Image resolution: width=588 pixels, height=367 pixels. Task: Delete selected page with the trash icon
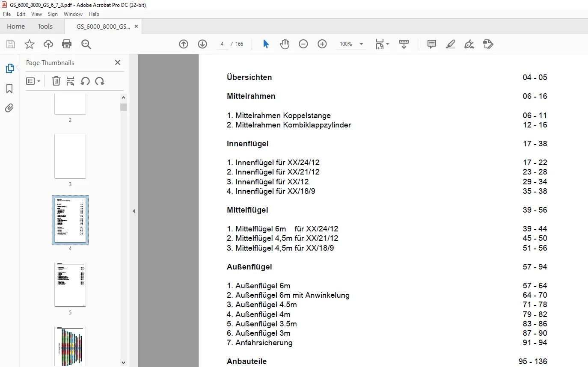pos(56,81)
